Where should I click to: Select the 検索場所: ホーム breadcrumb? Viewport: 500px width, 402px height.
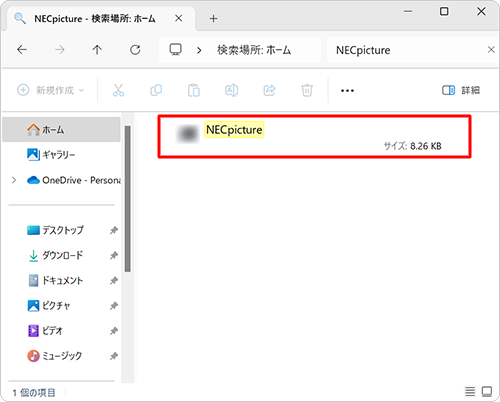click(x=254, y=50)
